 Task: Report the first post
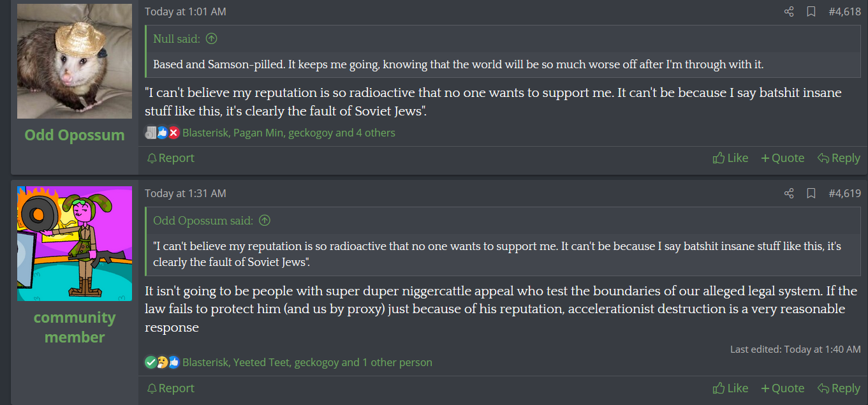click(170, 158)
